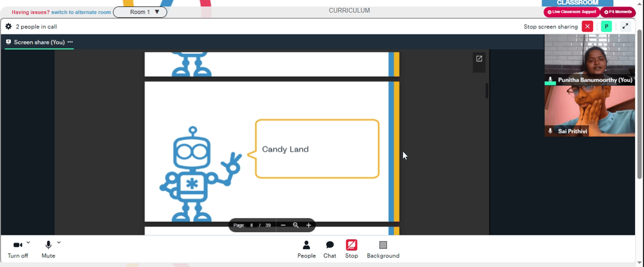Zoom out the PDF with minus
The width and height of the screenshot is (644, 267).
tap(283, 225)
